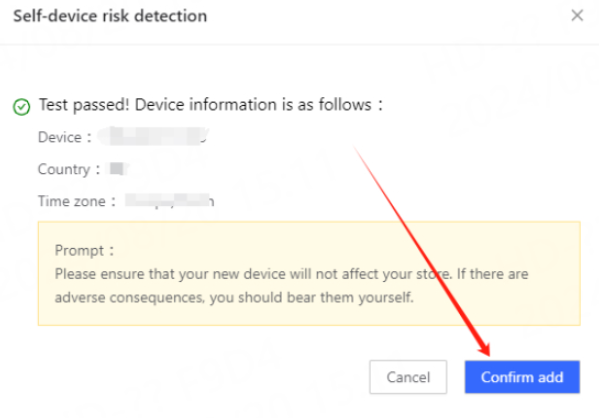Image resolution: width=599 pixels, height=418 pixels.
Task: Click the Self-device risk detection title
Action: click(x=110, y=16)
